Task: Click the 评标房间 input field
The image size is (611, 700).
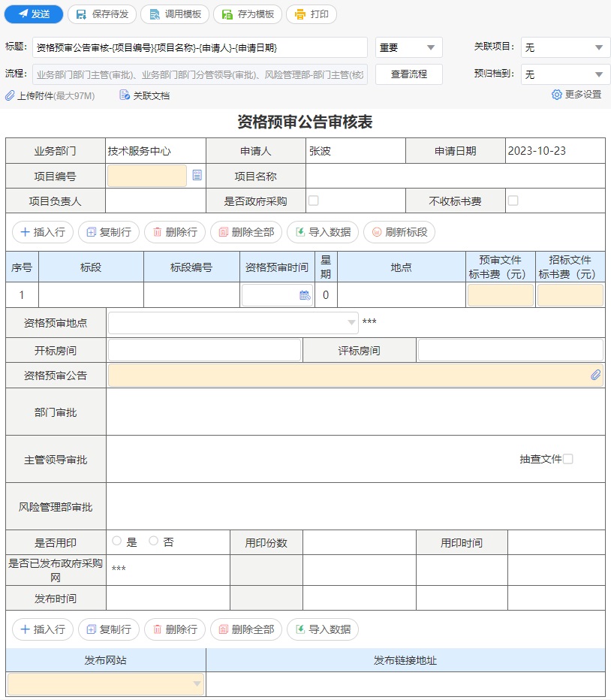Action: 510,351
